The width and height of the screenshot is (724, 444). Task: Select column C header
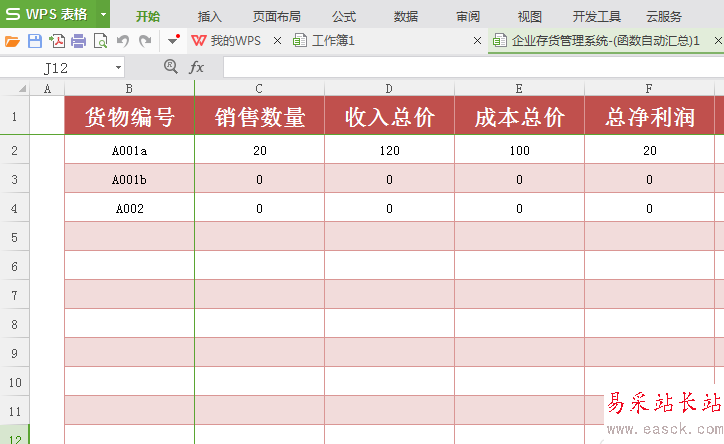pos(259,89)
